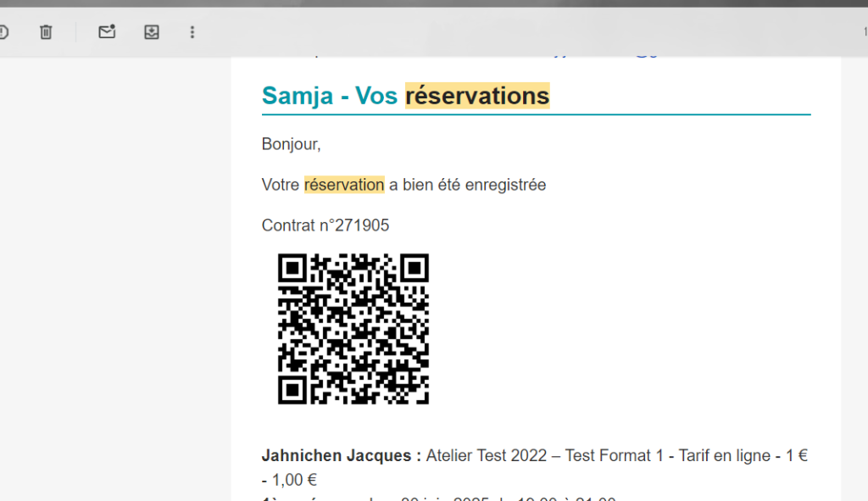Click the report spam icon at toolbar edge

click(x=3, y=32)
